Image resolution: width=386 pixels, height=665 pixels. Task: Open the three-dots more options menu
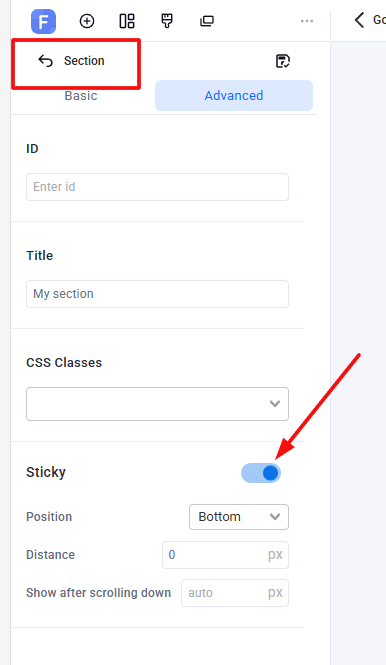tap(307, 21)
